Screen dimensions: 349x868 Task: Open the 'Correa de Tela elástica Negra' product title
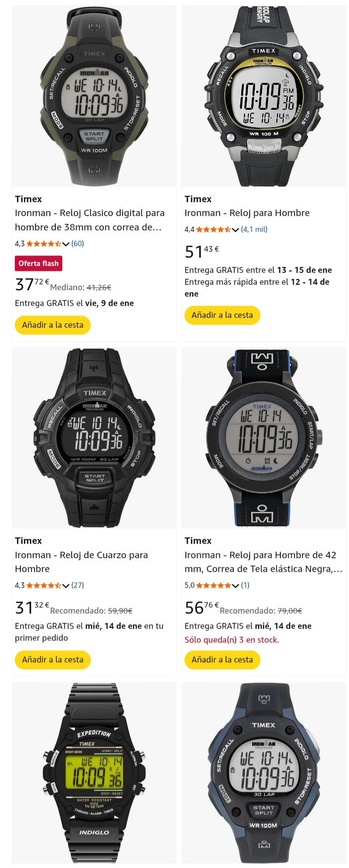point(263,562)
